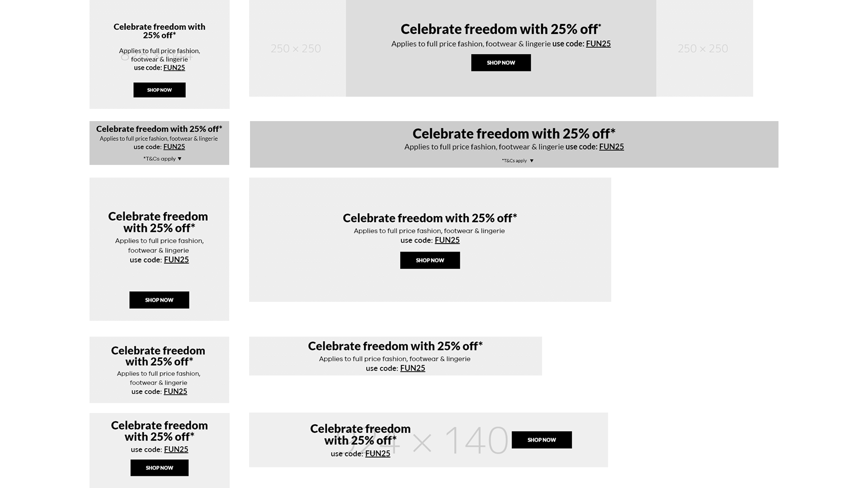Open FUN25 link in top wide banner
This screenshot has width=868, height=488.
point(598,44)
